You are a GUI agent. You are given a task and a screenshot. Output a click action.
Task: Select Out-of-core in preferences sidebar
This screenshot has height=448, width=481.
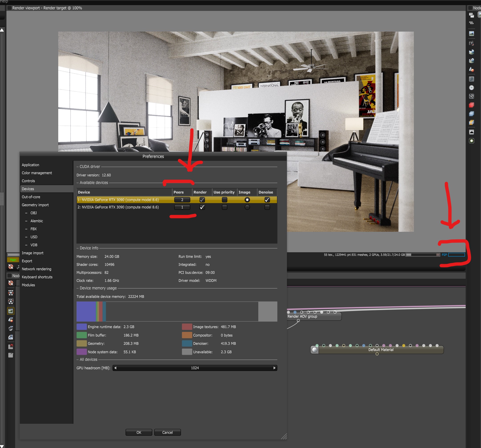pyautogui.click(x=31, y=197)
